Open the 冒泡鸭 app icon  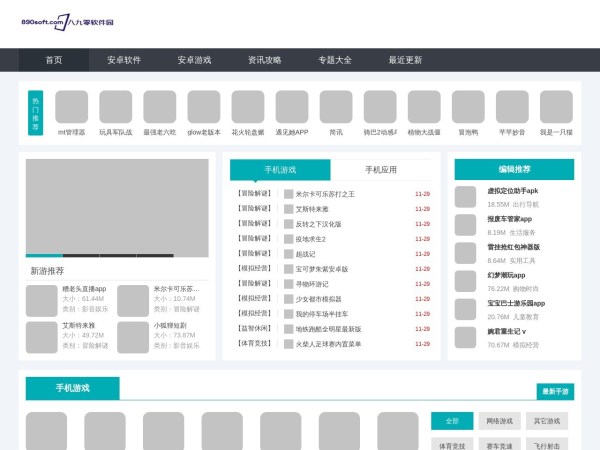click(x=468, y=107)
